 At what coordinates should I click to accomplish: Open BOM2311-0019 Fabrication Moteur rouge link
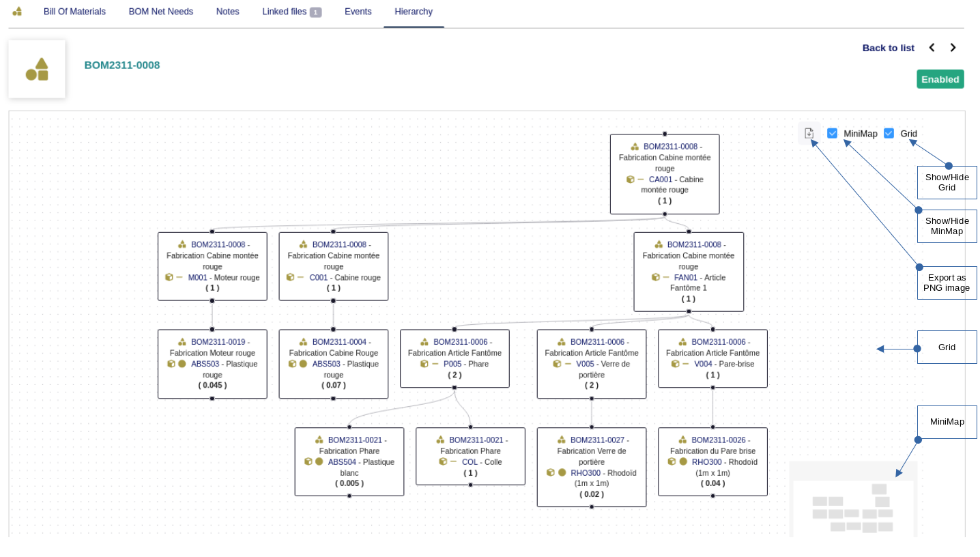pos(218,342)
